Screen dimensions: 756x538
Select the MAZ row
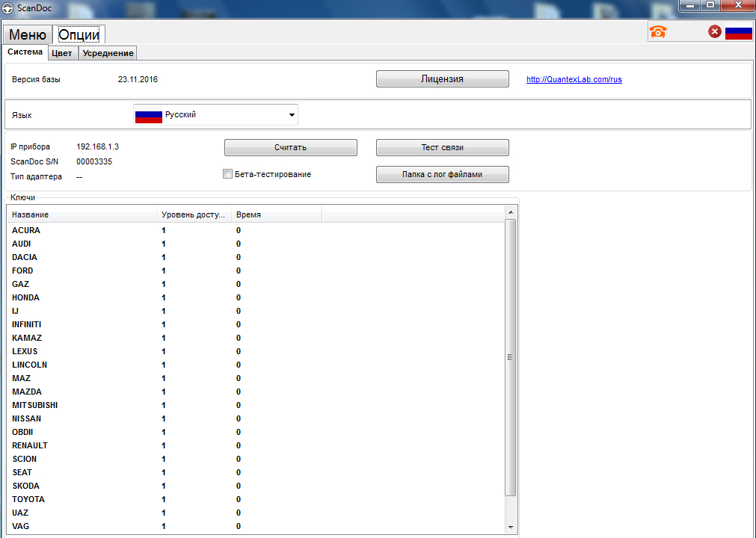[x=256, y=379]
